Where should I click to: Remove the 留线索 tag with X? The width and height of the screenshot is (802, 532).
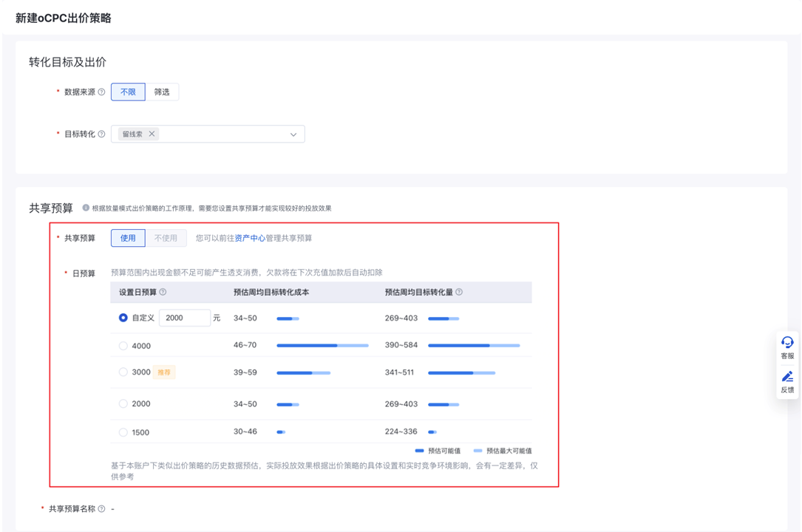pos(152,134)
